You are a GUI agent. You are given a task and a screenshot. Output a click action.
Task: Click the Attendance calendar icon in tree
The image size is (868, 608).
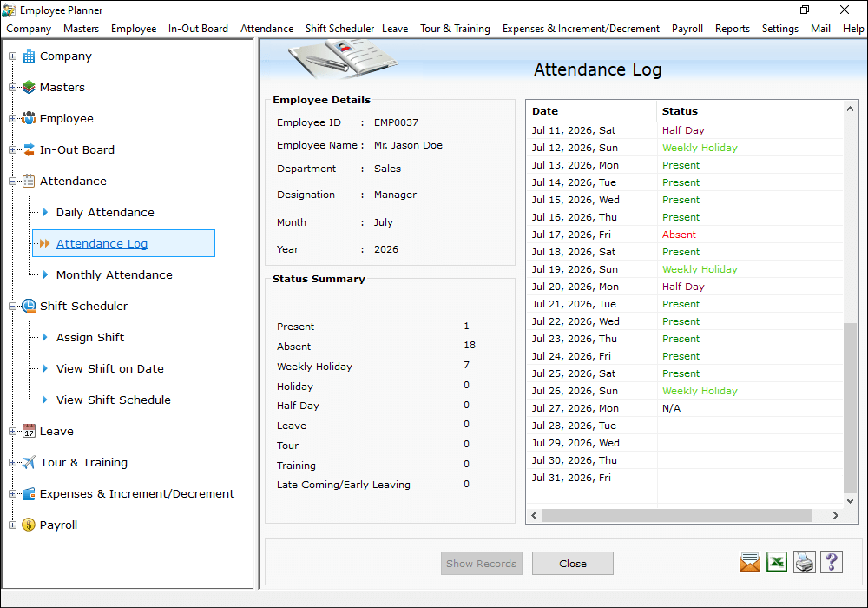(29, 181)
